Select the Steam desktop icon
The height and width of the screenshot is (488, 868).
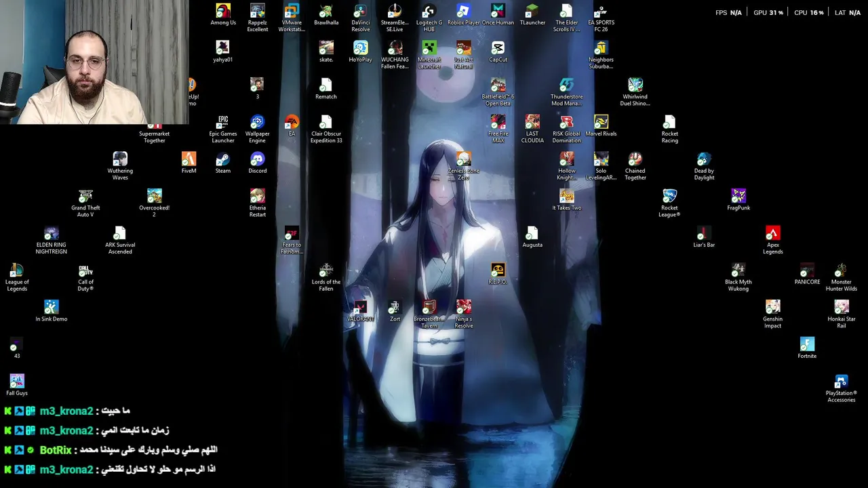(222, 163)
